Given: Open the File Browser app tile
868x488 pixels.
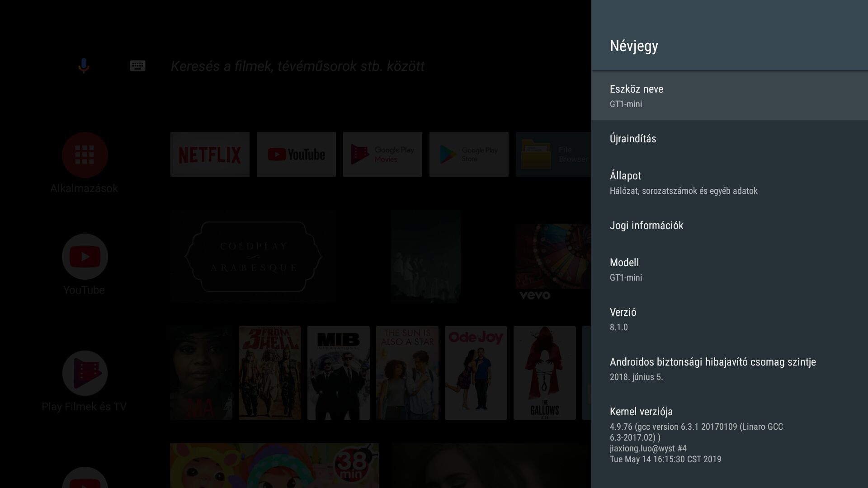Looking at the screenshot, I should point(553,155).
